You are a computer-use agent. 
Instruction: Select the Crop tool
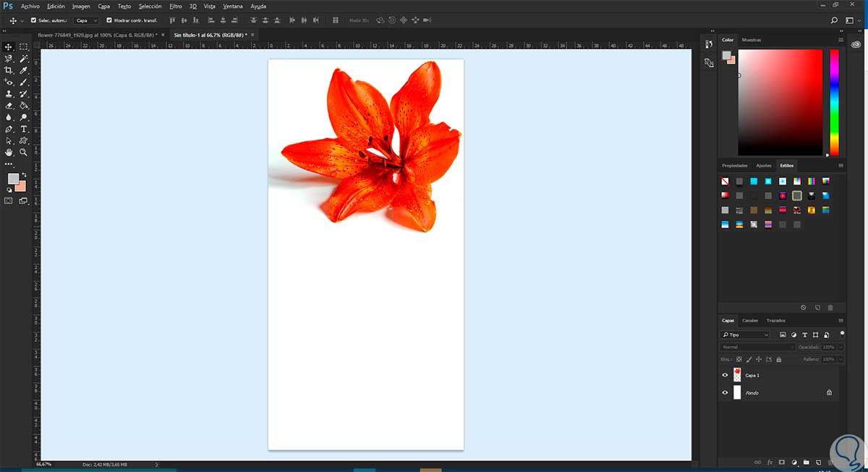point(9,70)
